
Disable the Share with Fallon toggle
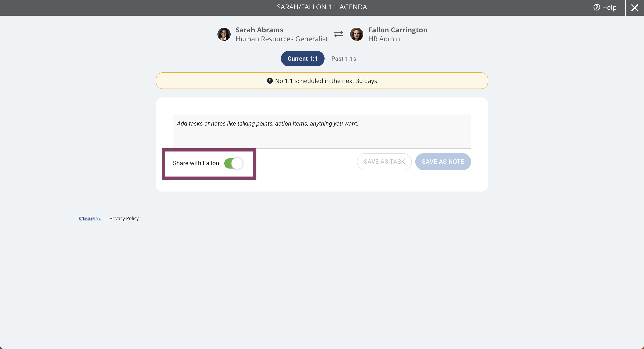[x=233, y=163]
